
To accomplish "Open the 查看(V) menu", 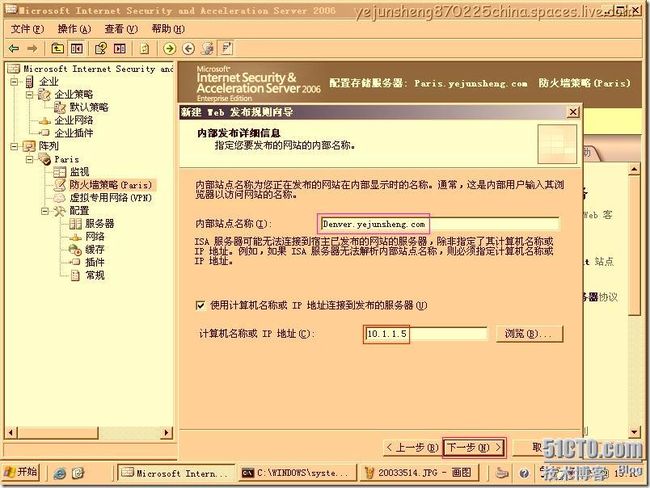I will click(x=121, y=29).
